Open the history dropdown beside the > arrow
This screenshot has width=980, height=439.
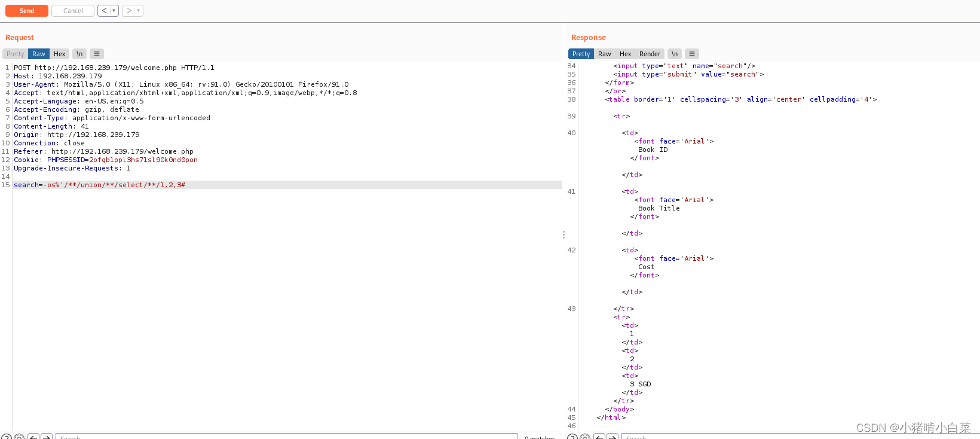[x=139, y=11]
